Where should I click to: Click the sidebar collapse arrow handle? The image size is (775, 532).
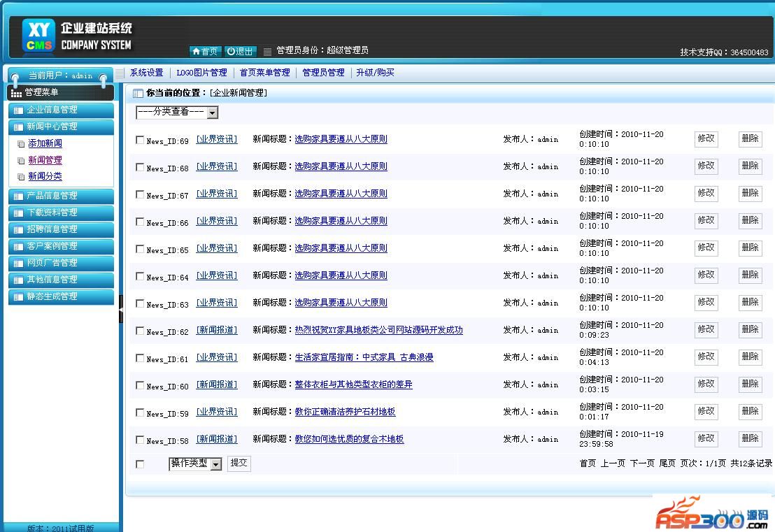pyautogui.click(x=120, y=308)
